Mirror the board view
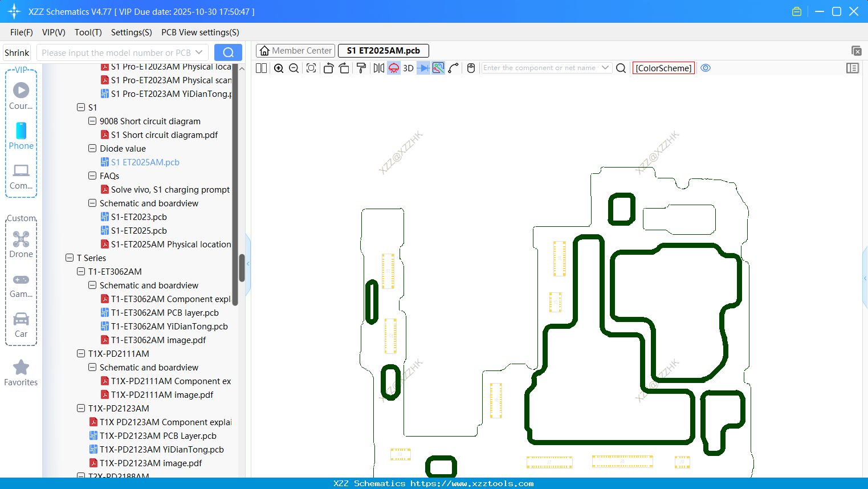Image resolution: width=868 pixels, height=489 pixels. click(379, 68)
